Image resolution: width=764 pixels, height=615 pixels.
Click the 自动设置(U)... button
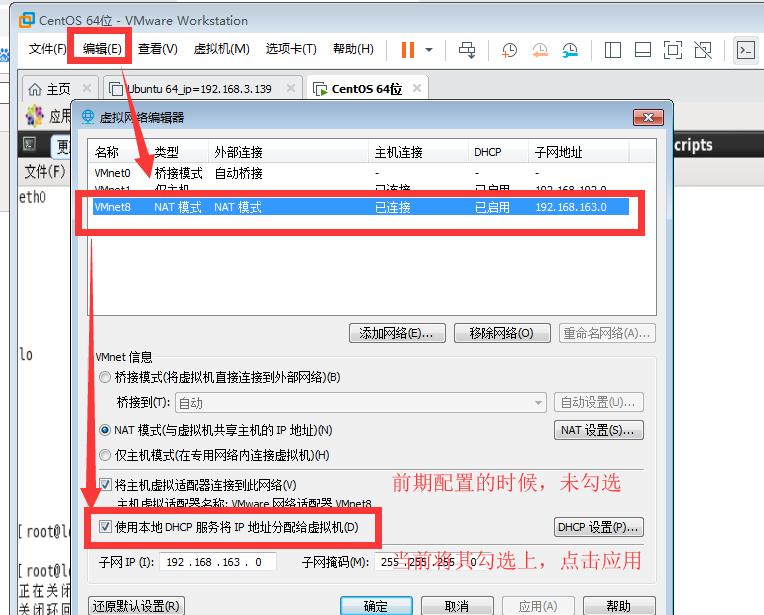(599, 403)
